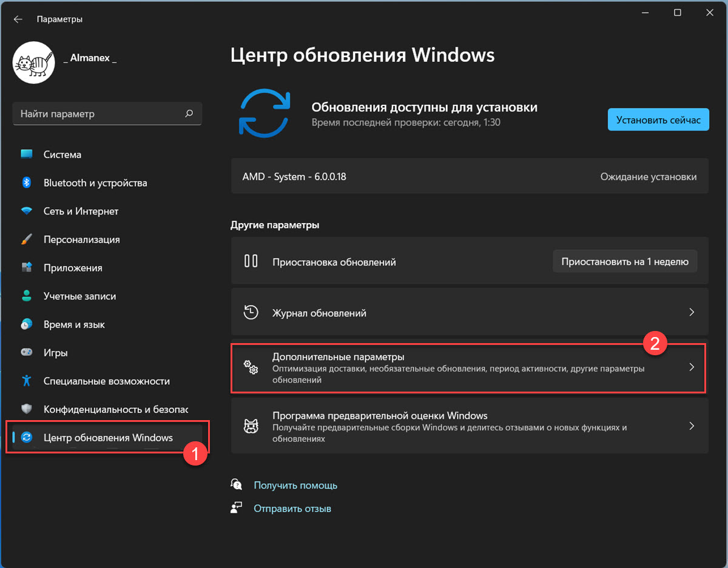Click the cat avatar profile picture
The width and height of the screenshot is (728, 568).
pos(34,62)
